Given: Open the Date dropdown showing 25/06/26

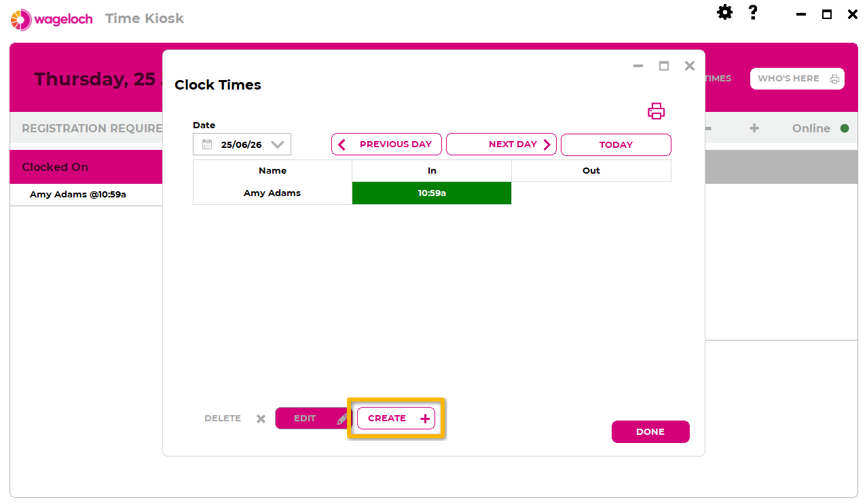Looking at the screenshot, I should point(242,144).
